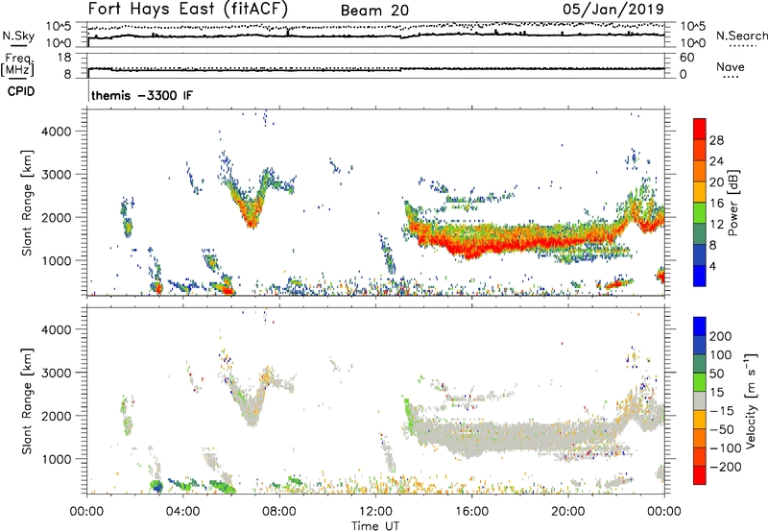Click the 'N.Sky' axis label

[x=18, y=36]
